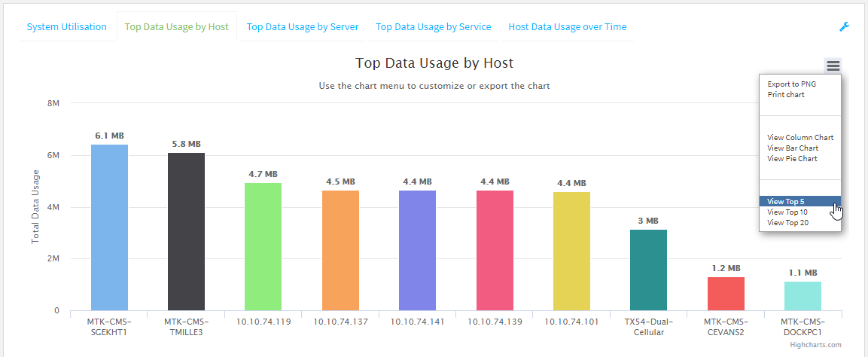Screen dimensions: 868x357
Task: Open Top Data Usage by Server tab
Action: click(303, 27)
